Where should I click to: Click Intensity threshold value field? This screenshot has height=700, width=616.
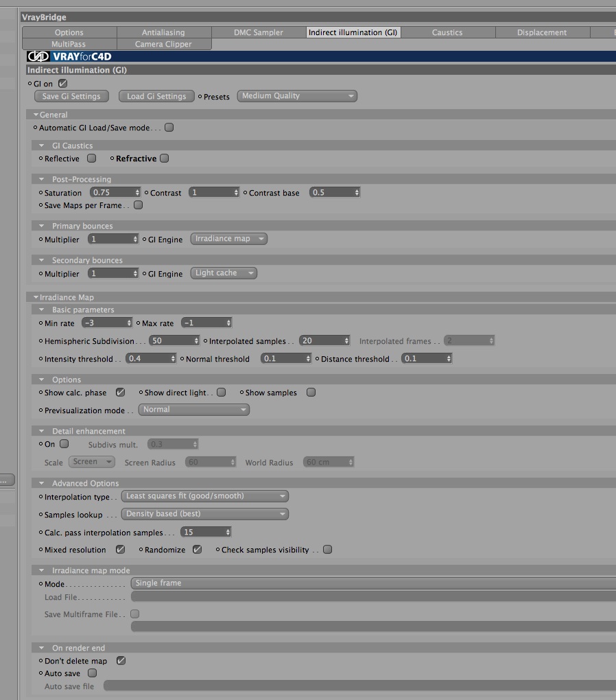[x=148, y=358]
